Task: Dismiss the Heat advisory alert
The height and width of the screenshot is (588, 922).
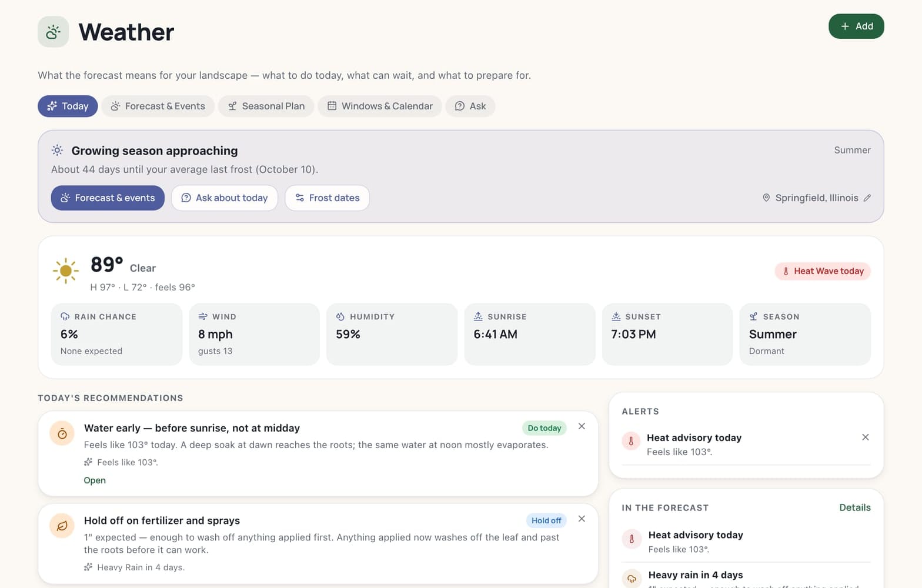Action: coord(866,437)
